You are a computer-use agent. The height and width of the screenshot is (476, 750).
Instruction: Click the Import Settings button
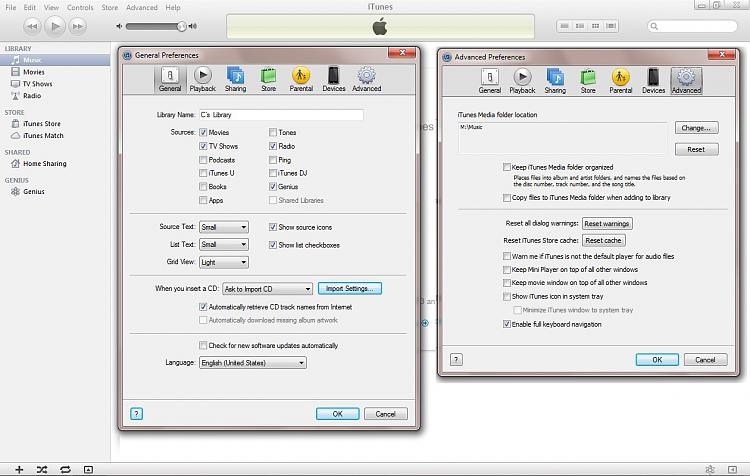(x=350, y=288)
